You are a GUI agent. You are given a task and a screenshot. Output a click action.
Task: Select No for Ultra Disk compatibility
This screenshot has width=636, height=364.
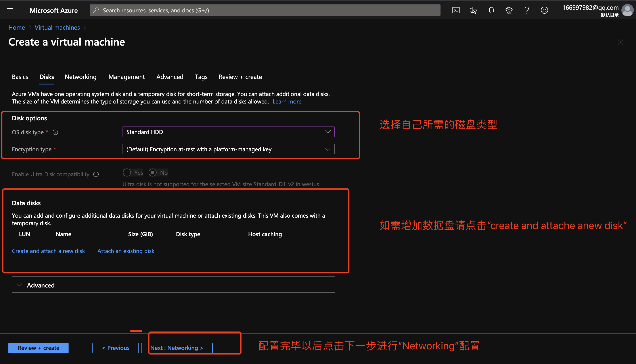(153, 172)
